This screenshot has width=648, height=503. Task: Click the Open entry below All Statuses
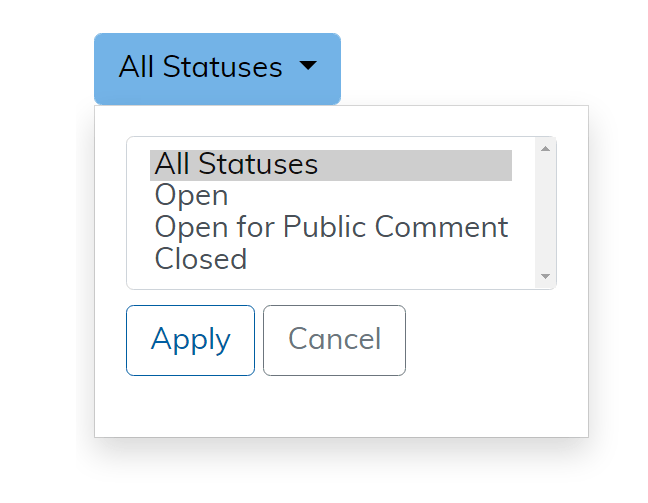[192, 196]
